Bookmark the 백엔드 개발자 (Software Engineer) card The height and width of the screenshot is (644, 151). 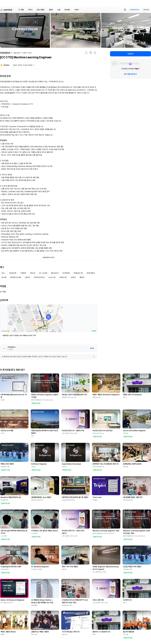point(118,376)
